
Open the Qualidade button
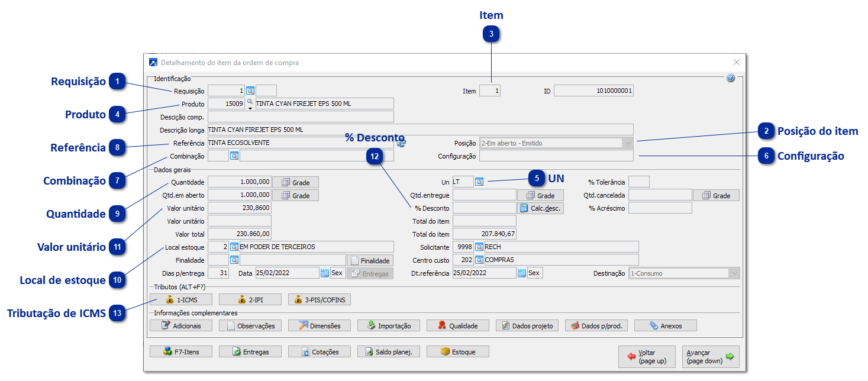tap(458, 325)
